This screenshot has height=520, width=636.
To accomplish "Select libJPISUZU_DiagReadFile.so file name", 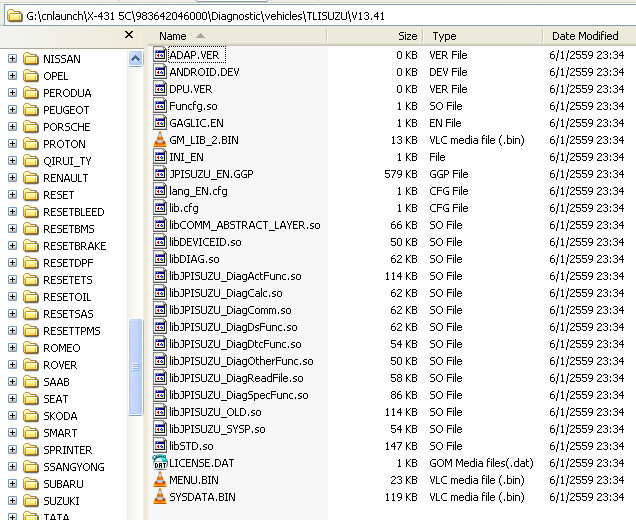I will pyautogui.click(x=236, y=378).
